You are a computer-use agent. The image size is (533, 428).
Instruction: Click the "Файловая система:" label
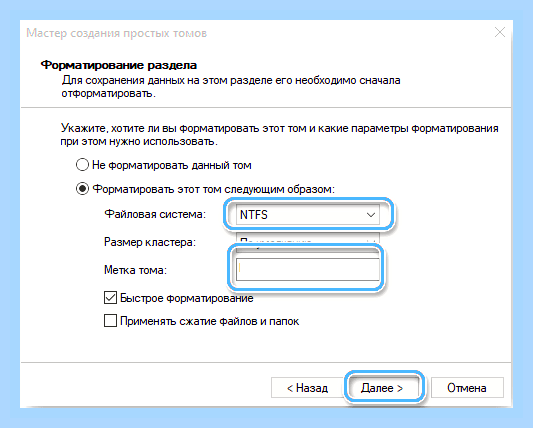click(x=155, y=214)
